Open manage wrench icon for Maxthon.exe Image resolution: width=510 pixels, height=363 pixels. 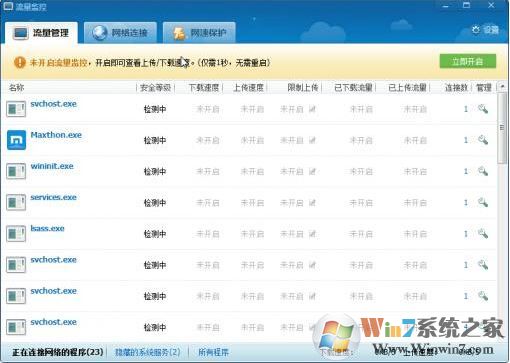pos(483,140)
